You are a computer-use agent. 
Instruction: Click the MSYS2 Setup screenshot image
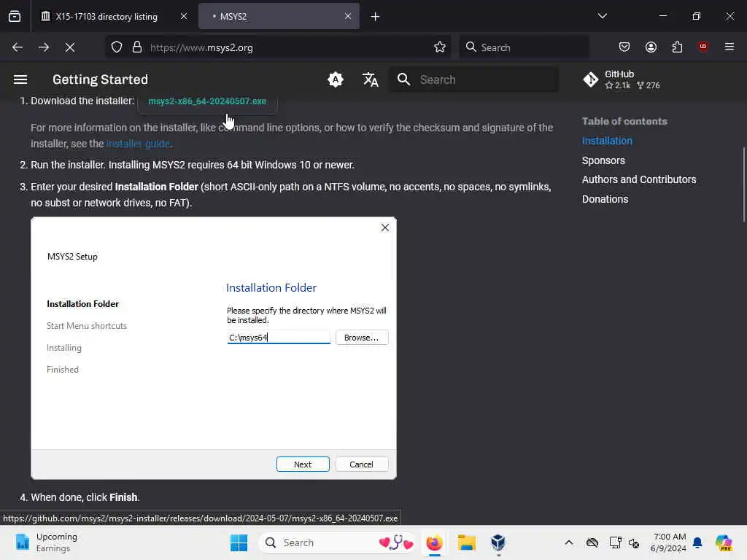pyautogui.click(x=214, y=348)
